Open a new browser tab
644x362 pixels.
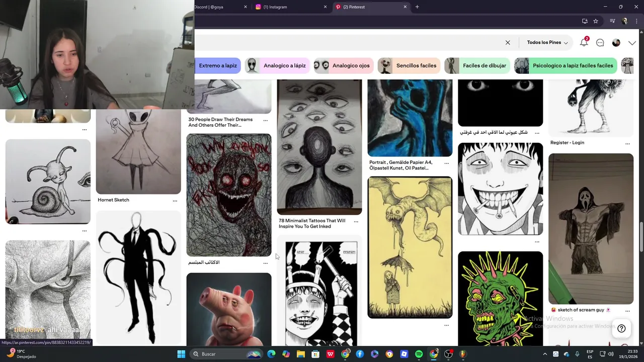coord(417,7)
